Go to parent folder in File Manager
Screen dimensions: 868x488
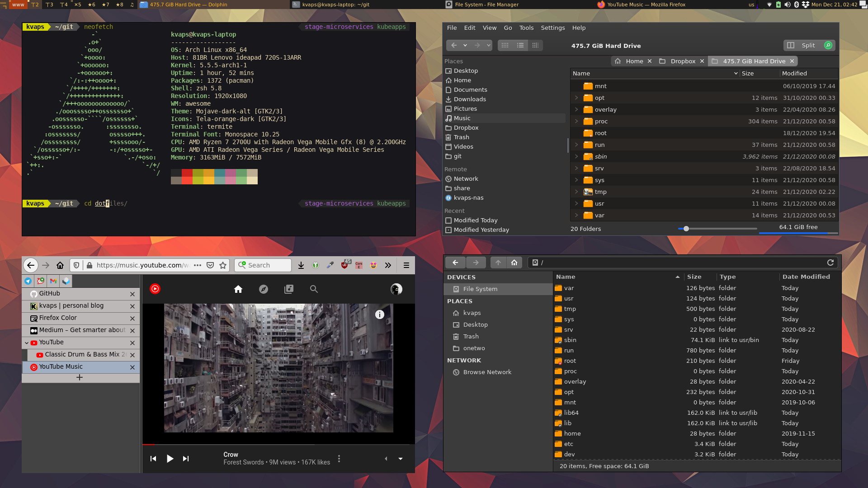click(498, 263)
